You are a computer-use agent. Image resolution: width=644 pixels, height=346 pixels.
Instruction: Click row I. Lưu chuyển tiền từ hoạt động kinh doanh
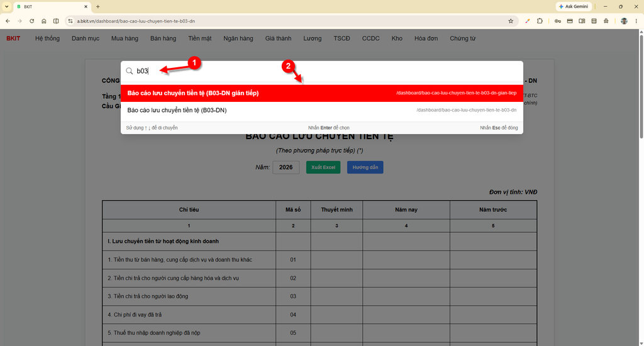(319, 241)
